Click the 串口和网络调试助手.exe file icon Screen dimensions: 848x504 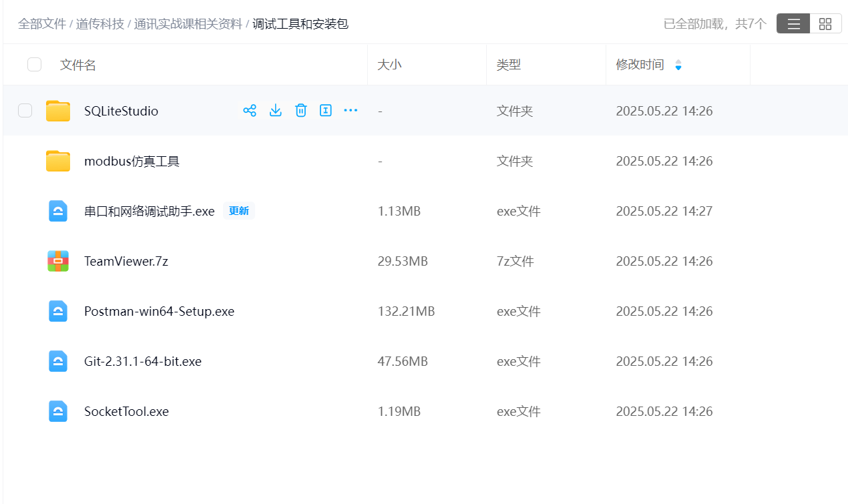(x=58, y=211)
